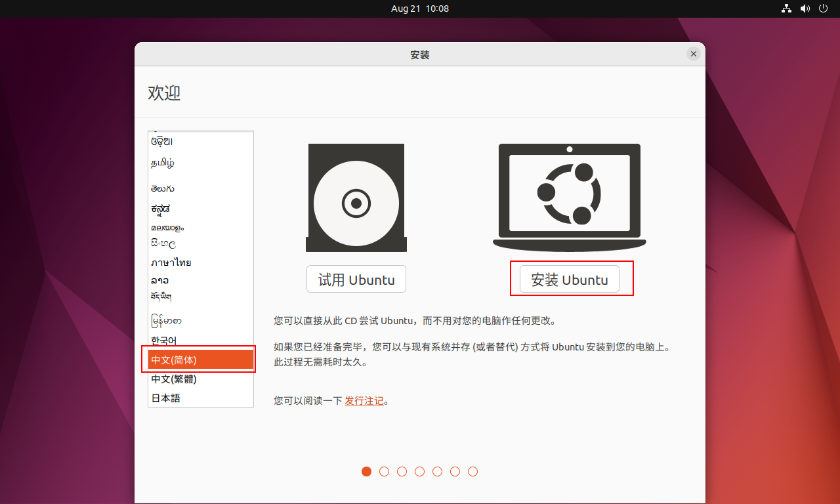Click the second pagination dot below the text
This screenshot has height=504, width=840.
coord(384,471)
